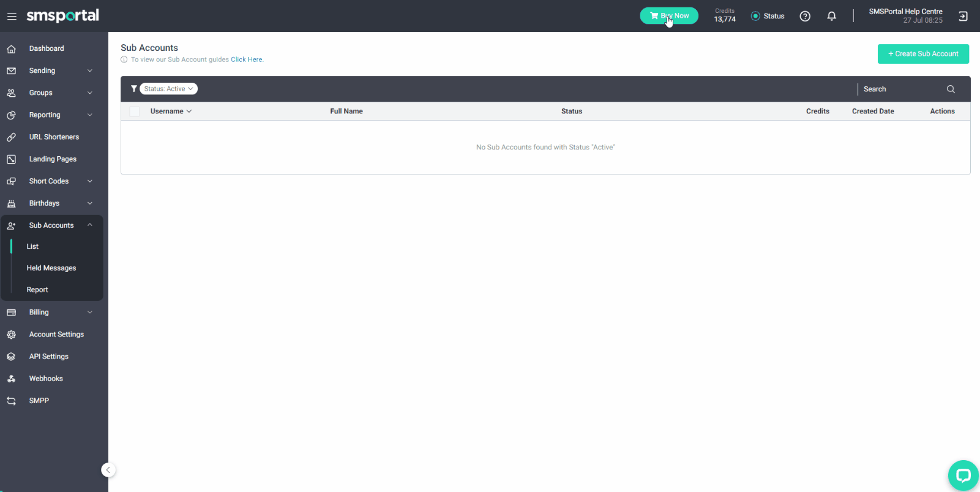Screen dimensions: 980x492
Task: Click the search magnifier icon
Action: point(951,89)
